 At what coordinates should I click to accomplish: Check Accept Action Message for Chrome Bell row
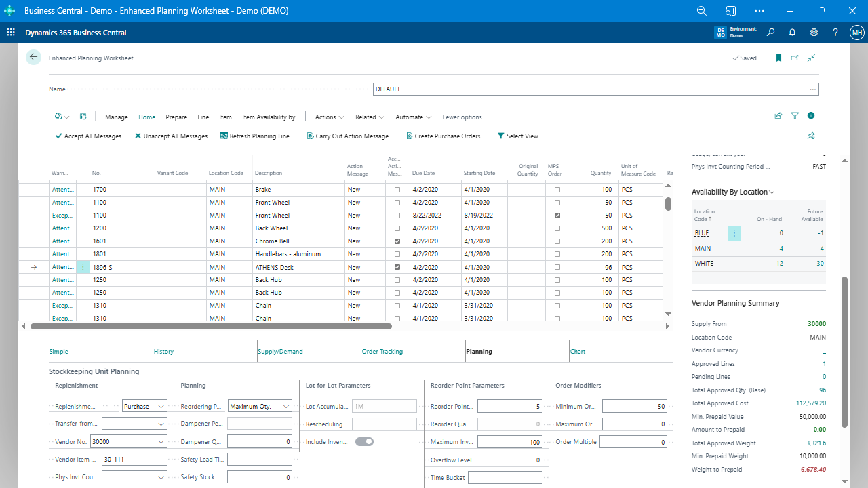pos(397,241)
